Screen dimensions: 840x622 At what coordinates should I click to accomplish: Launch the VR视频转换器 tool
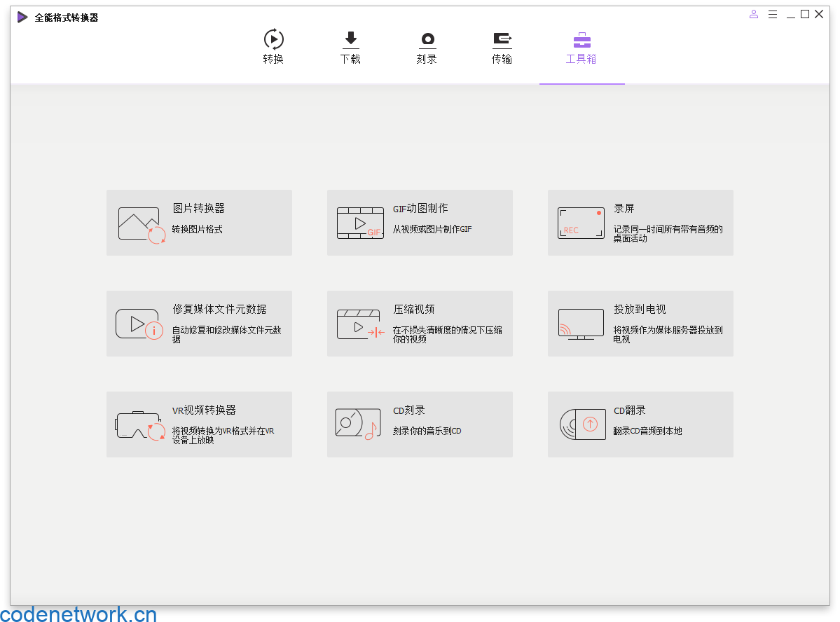[x=199, y=424]
